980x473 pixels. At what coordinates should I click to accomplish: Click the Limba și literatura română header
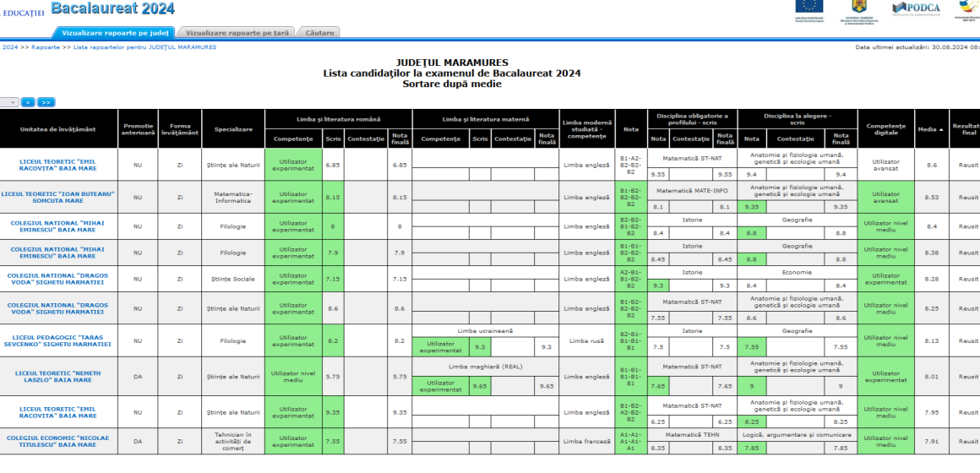(338, 119)
